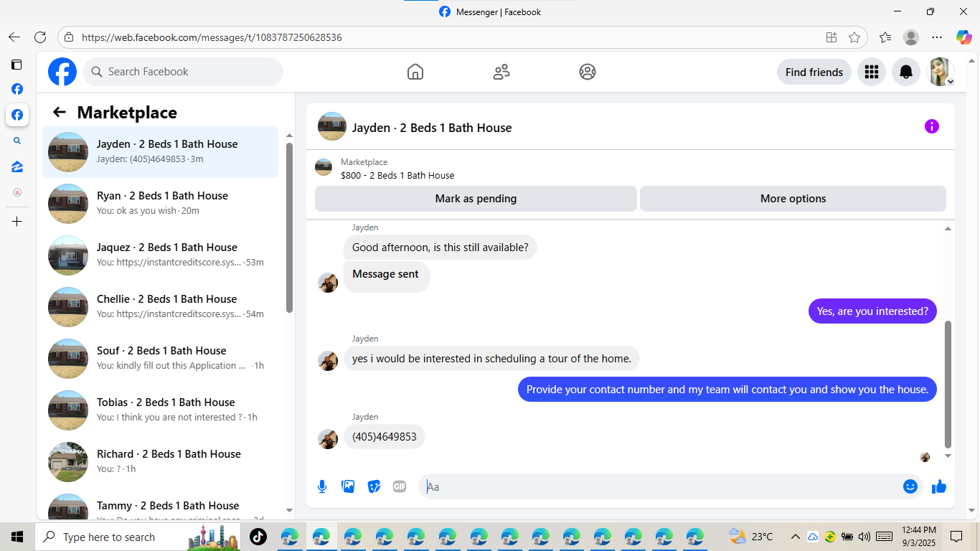This screenshot has width=980, height=551.
Task: Open the Ryan conversation
Action: [x=160, y=204]
